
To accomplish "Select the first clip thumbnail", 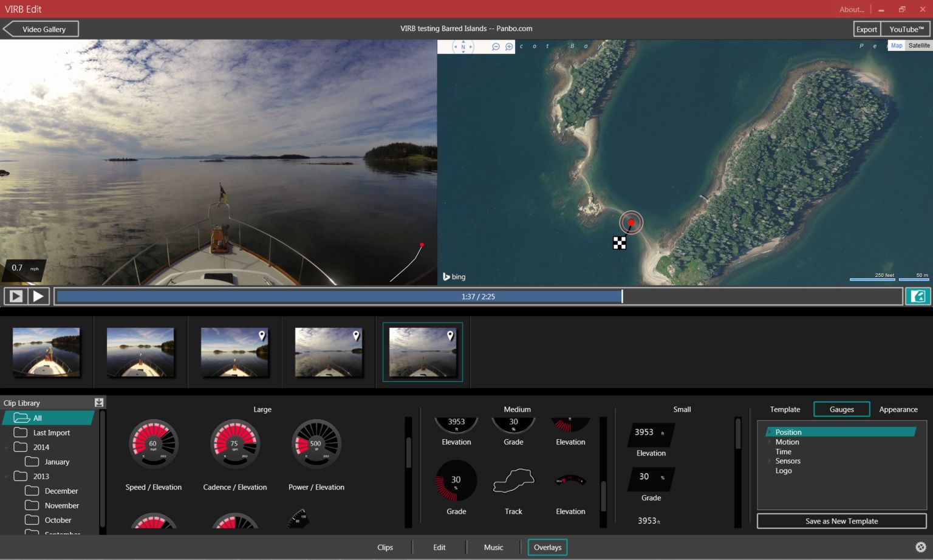I will 46,352.
